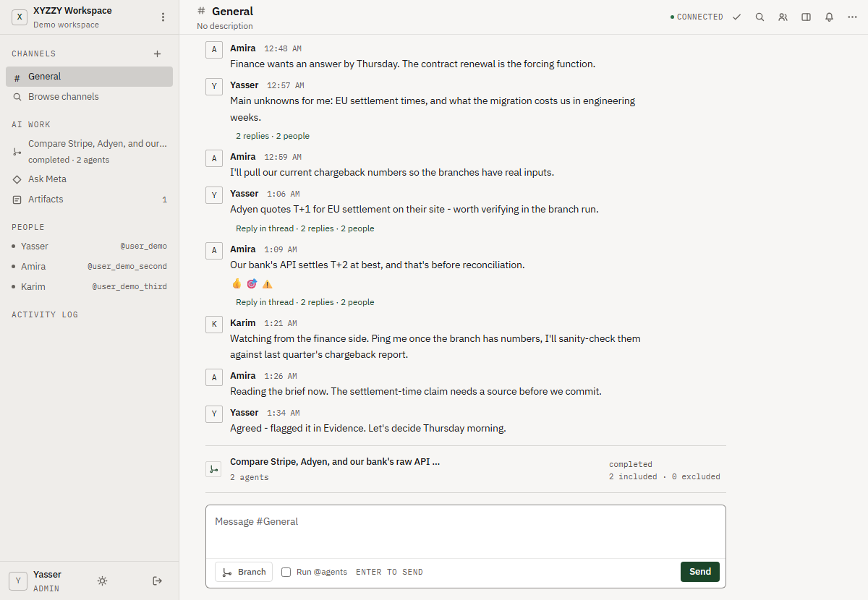Click the '2 included · 0 excluded' text
The width and height of the screenshot is (868, 600).
click(x=665, y=477)
